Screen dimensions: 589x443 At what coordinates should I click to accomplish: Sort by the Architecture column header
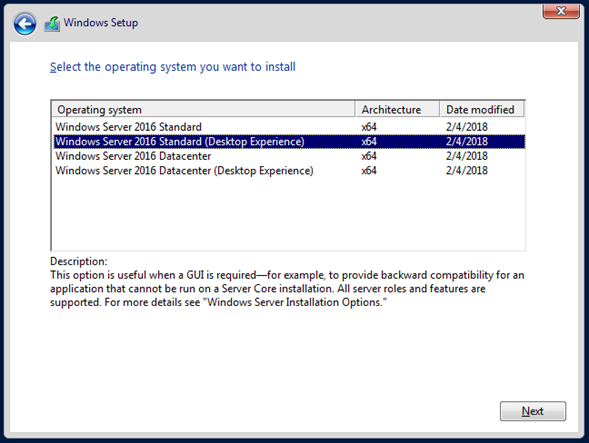[397, 109]
